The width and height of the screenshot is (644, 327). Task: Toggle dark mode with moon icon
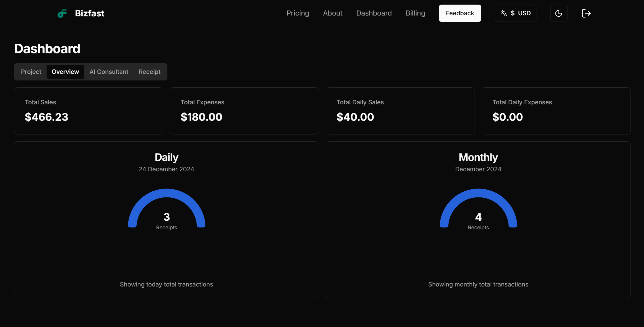(x=559, y=13)
